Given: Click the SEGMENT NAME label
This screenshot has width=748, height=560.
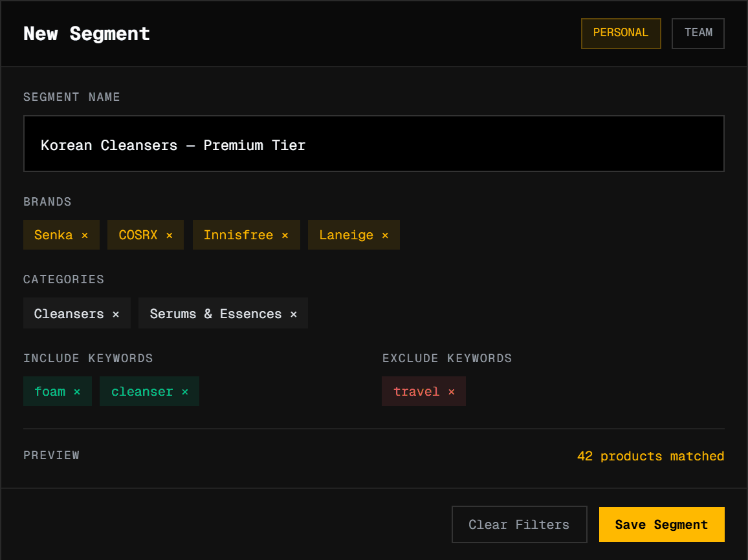Looking at the screenshot, I should 72,97.
